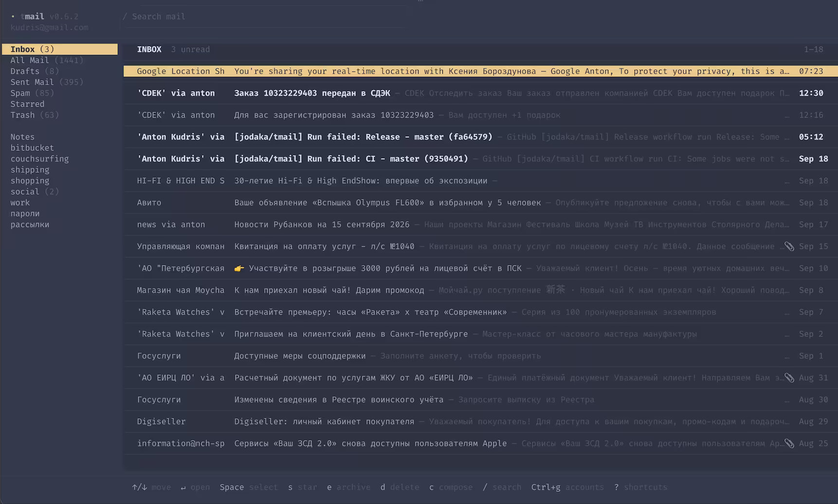The width and height of the screenshot is (838, 504).
Task: Select the Notes label
Action: [60, 137]
